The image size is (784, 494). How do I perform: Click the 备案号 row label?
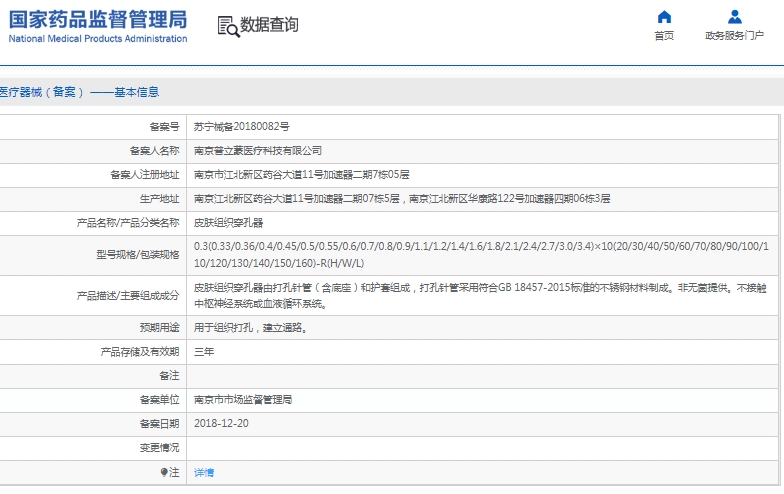point(164,126)
